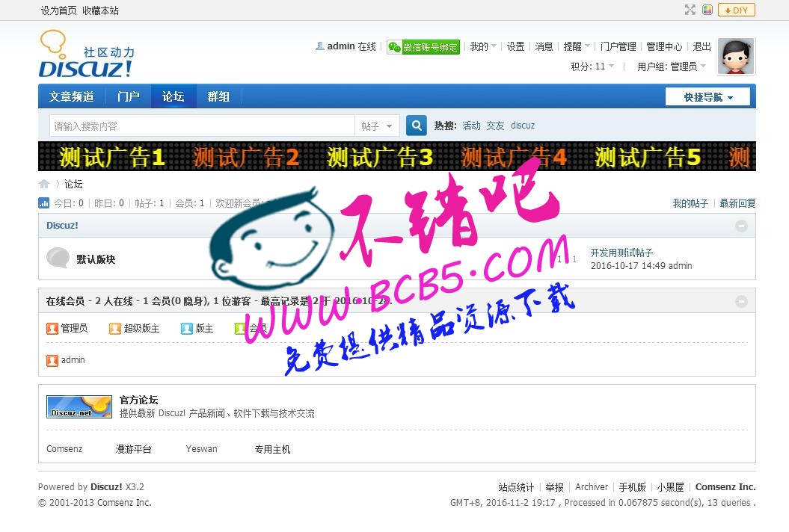Open the admin username link
This screenshot has width=789, height=532.
point(341,46)
